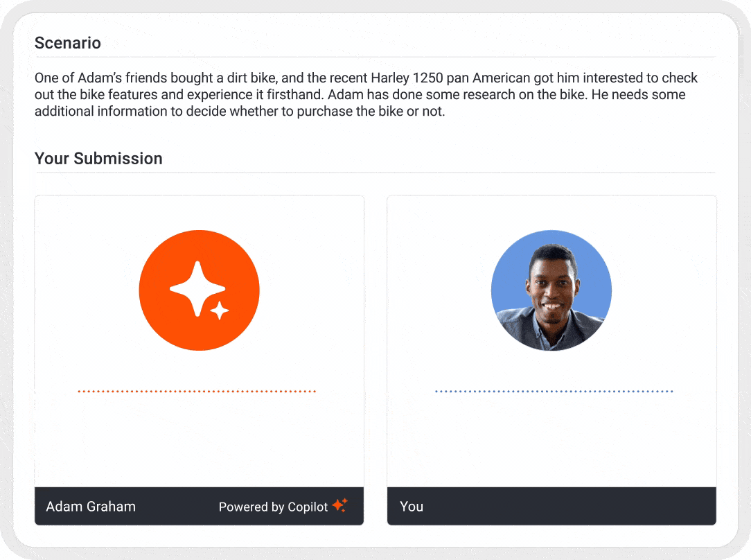Click the Adam Graham name label

pyautogui.click(x=91, y=507)
